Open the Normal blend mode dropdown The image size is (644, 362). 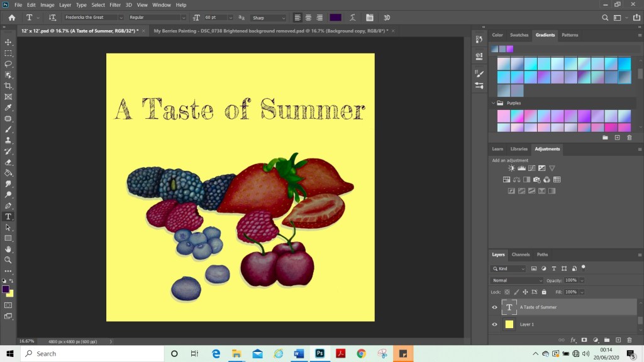coord(517,280)
